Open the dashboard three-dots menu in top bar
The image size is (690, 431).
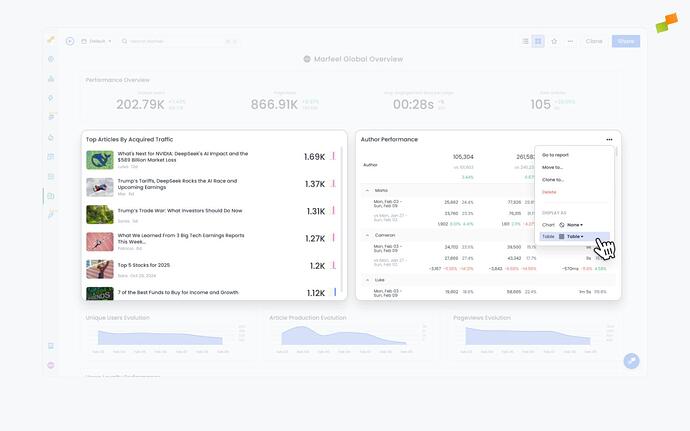tap(570, 41)
